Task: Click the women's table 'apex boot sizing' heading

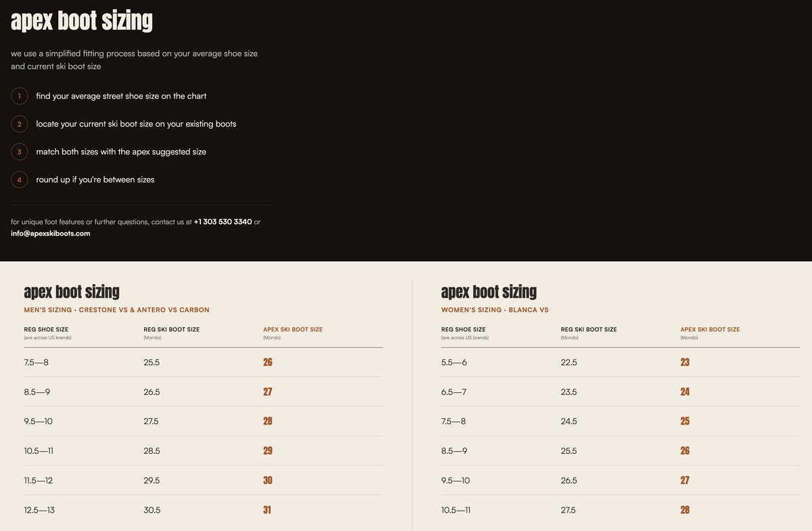Action: click(489, 292)
